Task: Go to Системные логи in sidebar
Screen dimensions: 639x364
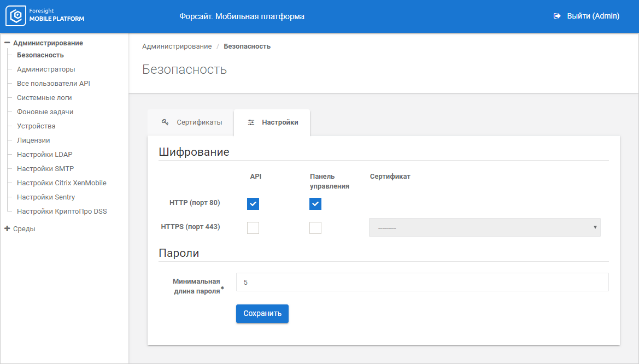Action: 44,98
